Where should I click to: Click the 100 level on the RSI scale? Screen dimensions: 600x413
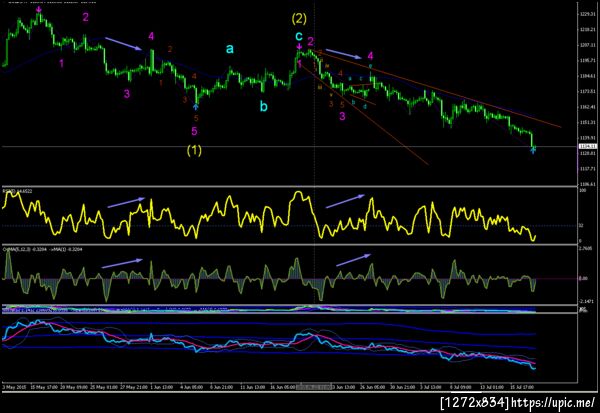(583, 190)
